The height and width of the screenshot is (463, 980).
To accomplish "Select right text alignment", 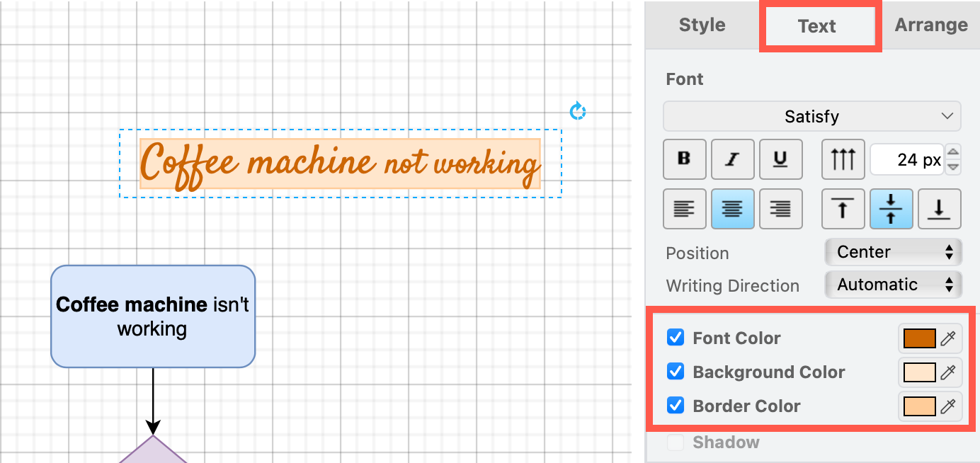I will 780,208.
